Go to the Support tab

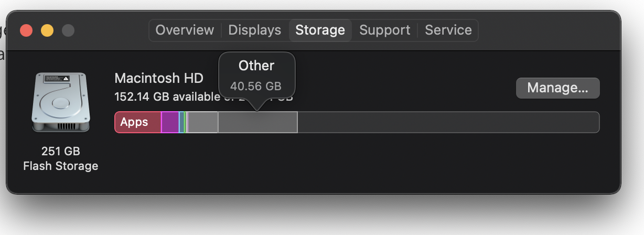[x=384, y=30]
